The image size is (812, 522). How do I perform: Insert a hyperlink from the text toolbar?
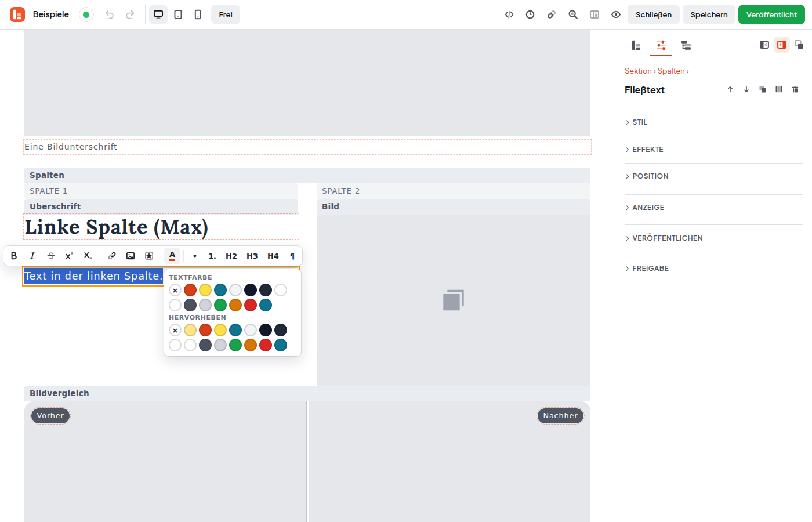click(x=112, y=256)
